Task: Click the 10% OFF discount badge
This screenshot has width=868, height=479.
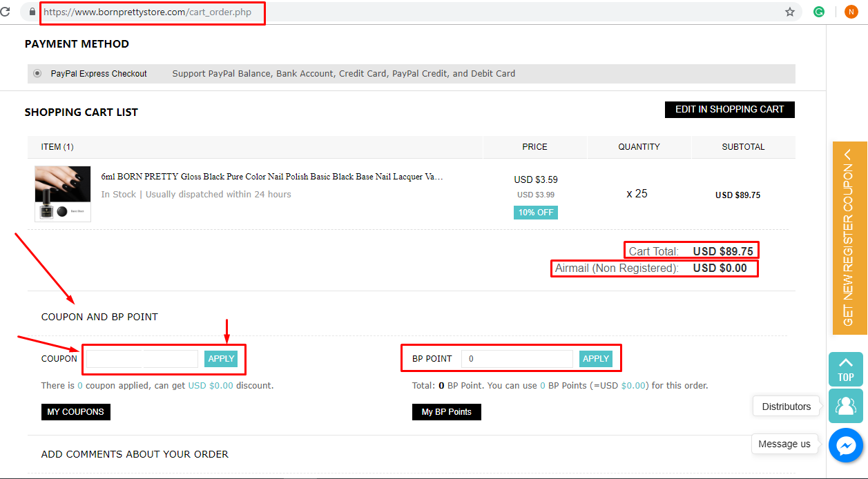Action: (x=536, y=212)
